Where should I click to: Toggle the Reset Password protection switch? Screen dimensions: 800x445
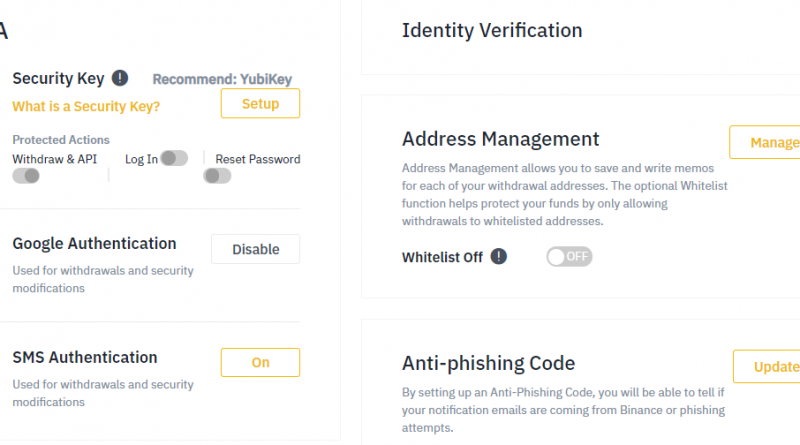[217, 176]
